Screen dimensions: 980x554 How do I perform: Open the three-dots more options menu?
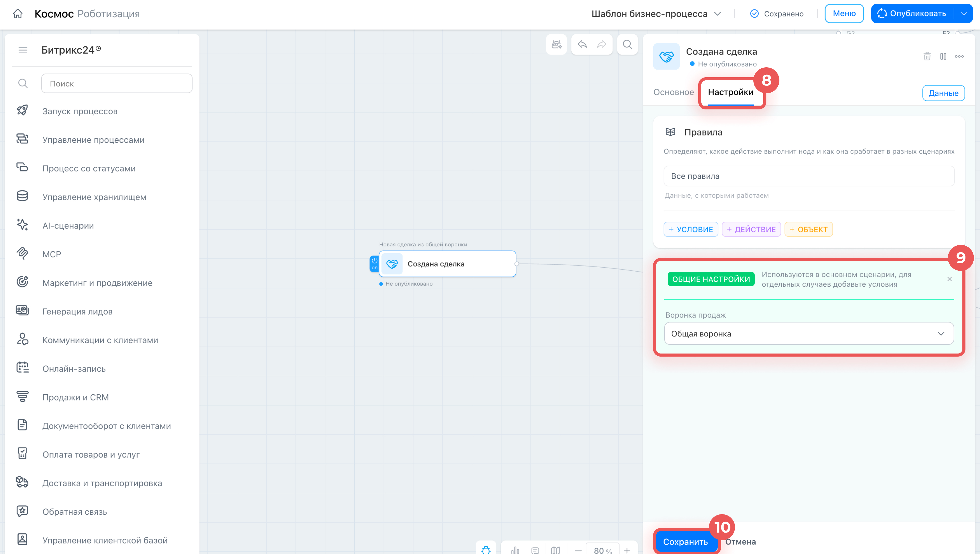click(x=959, y=56)
